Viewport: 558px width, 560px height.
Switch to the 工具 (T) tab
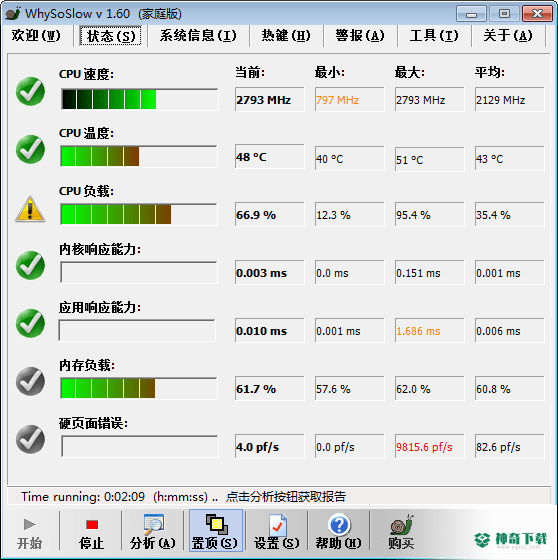pyautogui.click(x=434, y=36)
